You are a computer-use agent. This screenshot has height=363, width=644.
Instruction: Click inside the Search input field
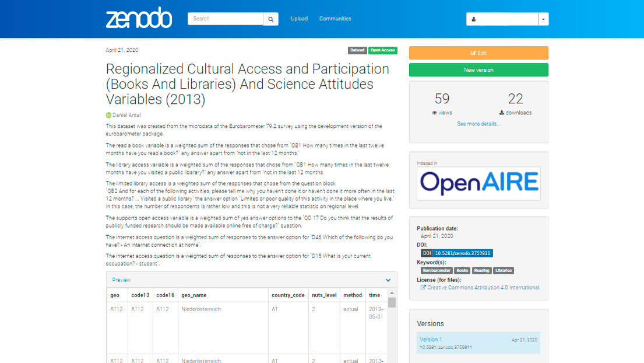[225, 19]
